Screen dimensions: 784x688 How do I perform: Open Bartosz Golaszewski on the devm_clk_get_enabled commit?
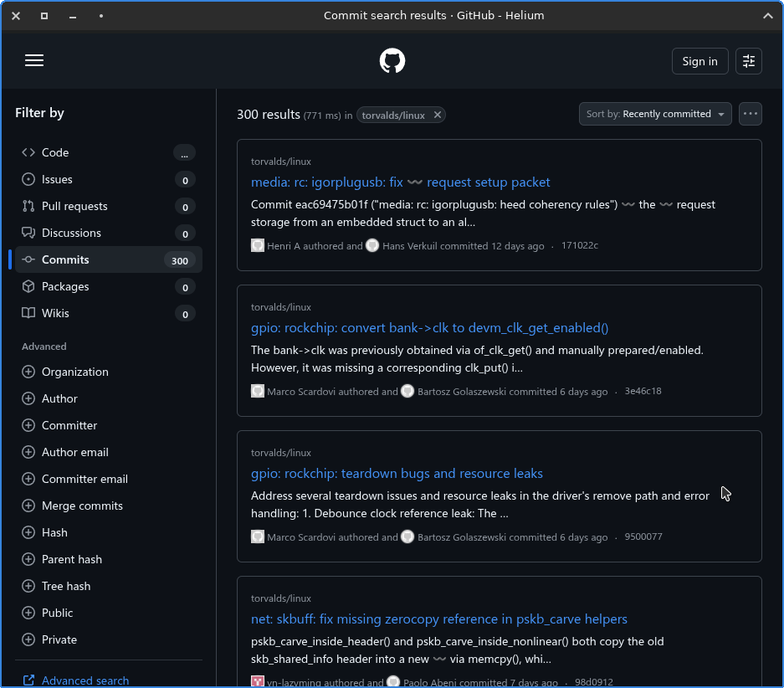462,392
